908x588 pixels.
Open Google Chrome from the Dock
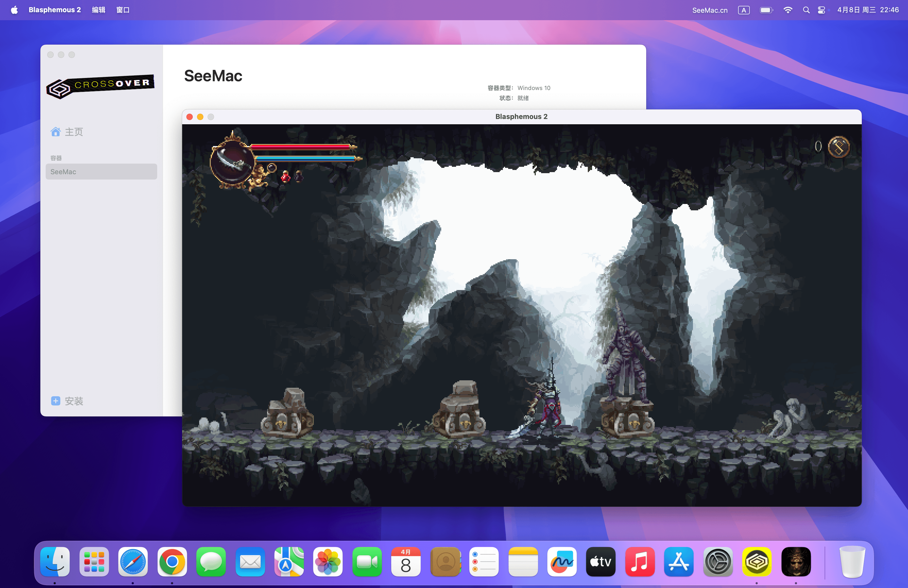(172, 561)
